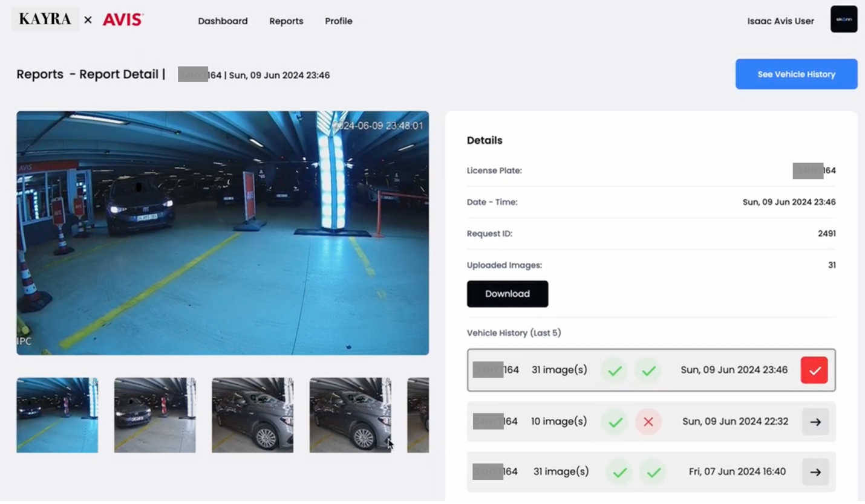
Task: Click the main garage camera image
Action: pos(223,233)
